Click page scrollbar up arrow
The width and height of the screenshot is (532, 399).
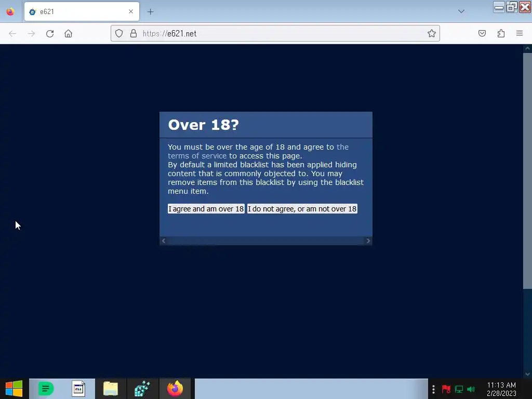click(527, 48)
